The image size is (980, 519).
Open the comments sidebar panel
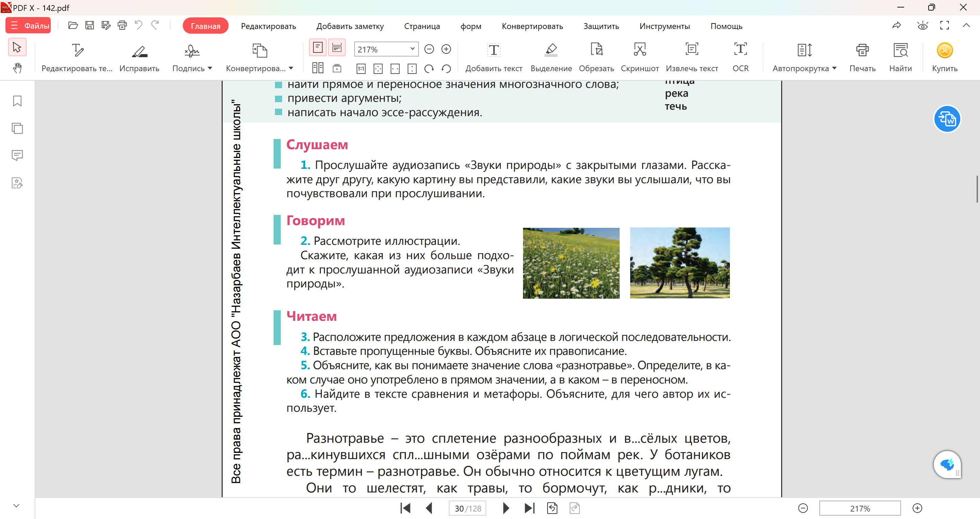17,155
